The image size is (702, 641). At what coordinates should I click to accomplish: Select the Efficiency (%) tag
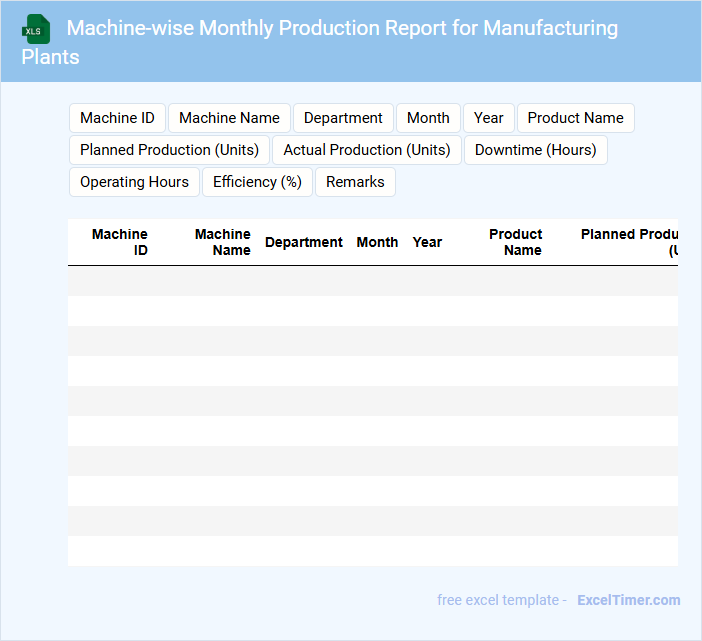tap(257, 182)
